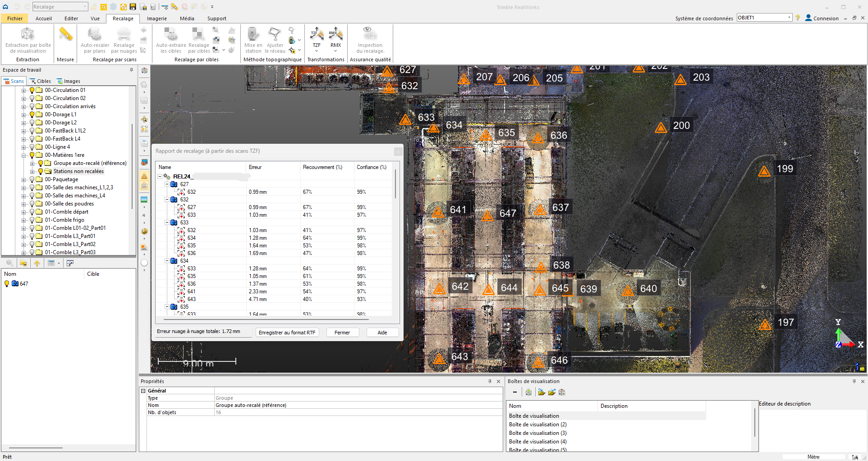Run Auto-extraire les cibles

pos(170,40)
